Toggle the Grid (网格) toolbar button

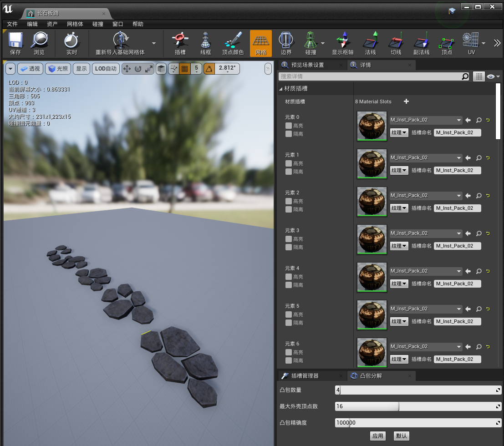[x=260, y=44]
